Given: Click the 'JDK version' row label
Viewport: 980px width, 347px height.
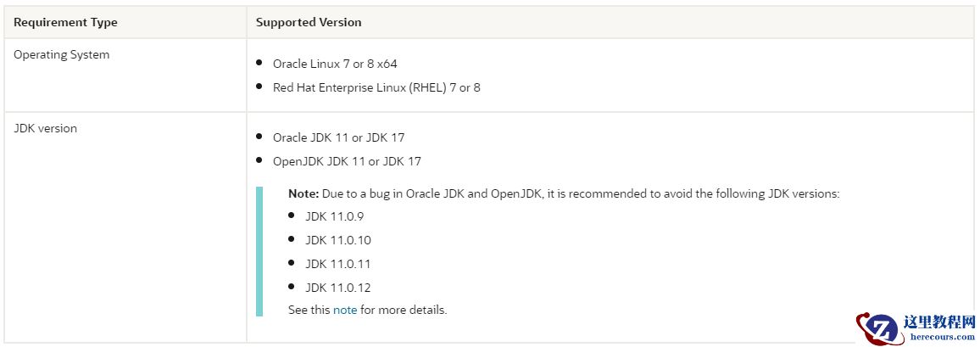Looking at the screenshot, I should [x=45, y=128].
